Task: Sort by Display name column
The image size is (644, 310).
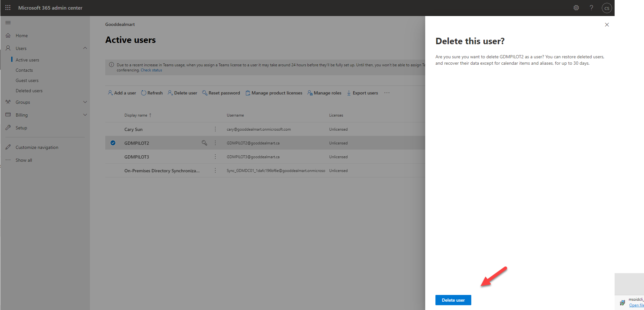Action: (138, 115)
